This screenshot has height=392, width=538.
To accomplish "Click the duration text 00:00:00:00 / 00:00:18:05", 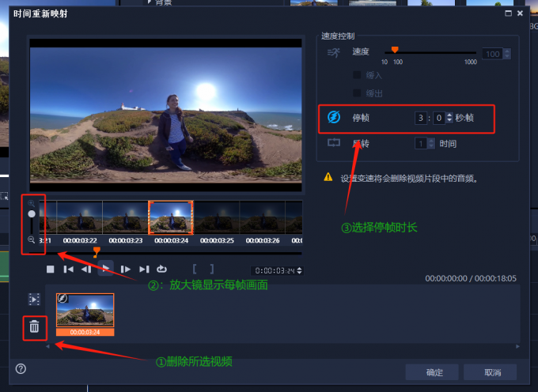I will [x=471, y=278].
